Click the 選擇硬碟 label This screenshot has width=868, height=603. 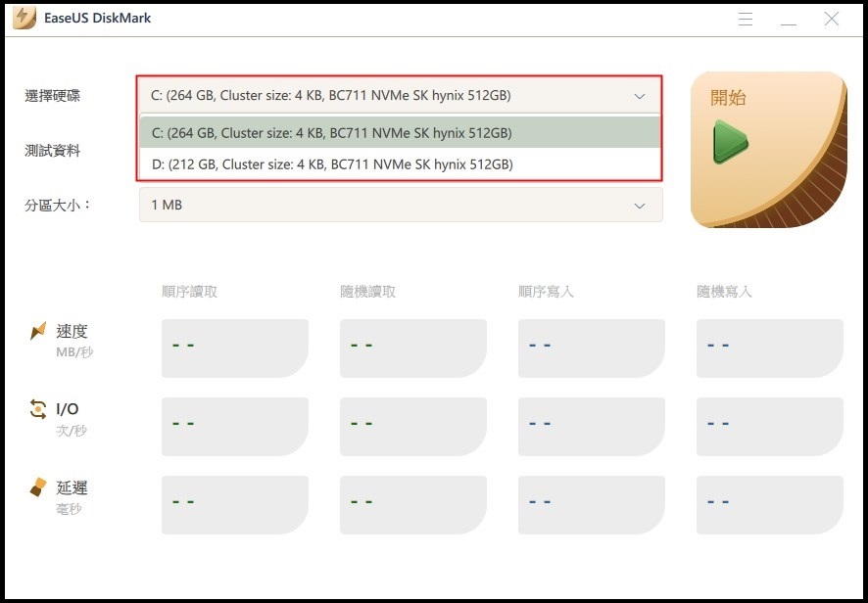(x=53, y=96)
